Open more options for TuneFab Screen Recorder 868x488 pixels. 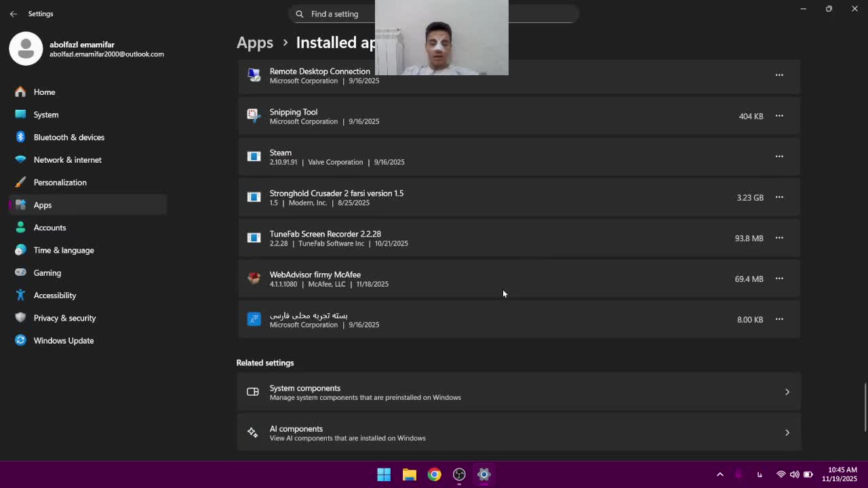coord(779,238)
